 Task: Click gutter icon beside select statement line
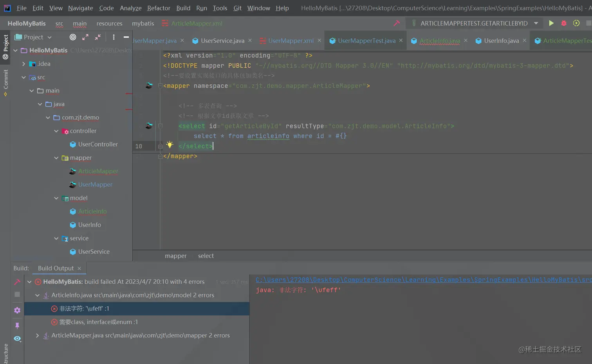click(x=149, y=126)
